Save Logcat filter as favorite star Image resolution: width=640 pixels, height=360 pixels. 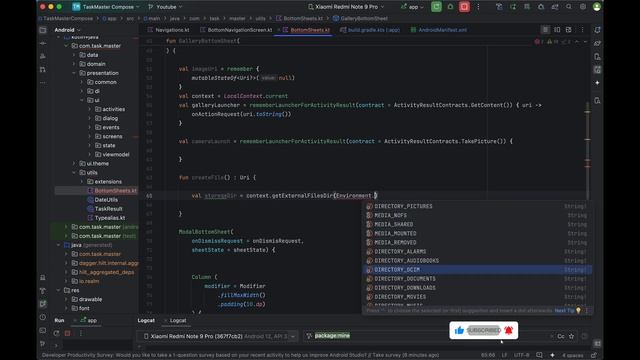point(571,336)
